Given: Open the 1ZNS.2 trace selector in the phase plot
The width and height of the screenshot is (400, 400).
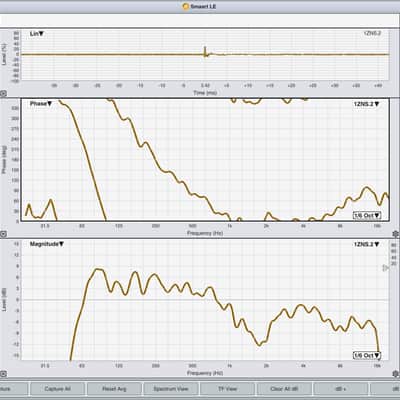Looking at the screenshot, I should 366,104.
